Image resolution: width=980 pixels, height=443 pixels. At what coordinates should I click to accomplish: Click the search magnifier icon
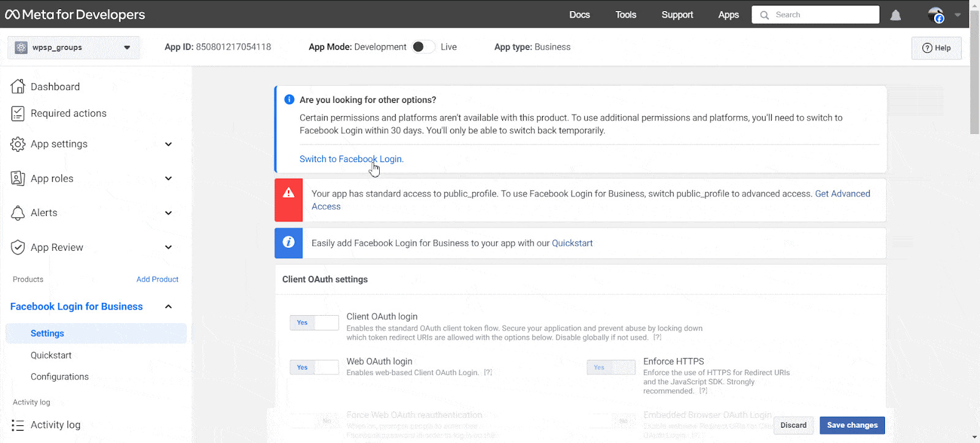coord(764,15)
